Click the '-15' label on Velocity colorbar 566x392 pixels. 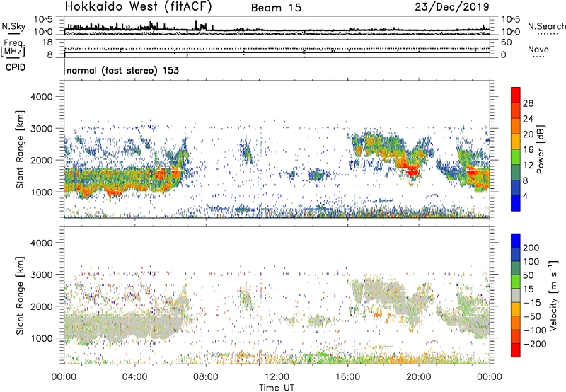coord(532,303)
